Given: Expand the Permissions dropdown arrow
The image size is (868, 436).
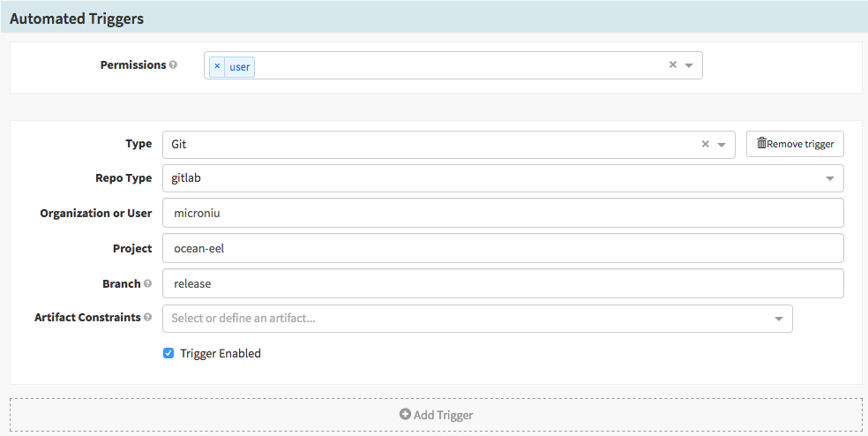Looking at the screenshot, I should tap(689, 65).
